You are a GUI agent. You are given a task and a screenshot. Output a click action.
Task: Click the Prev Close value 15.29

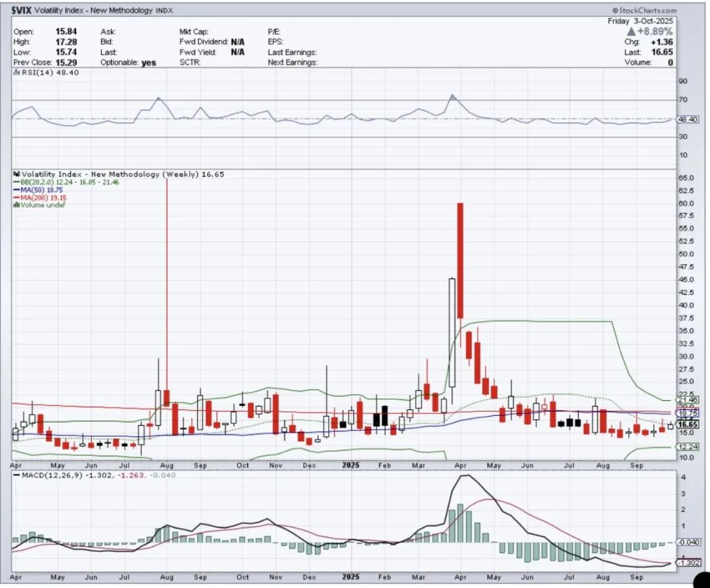pos(66,62)
